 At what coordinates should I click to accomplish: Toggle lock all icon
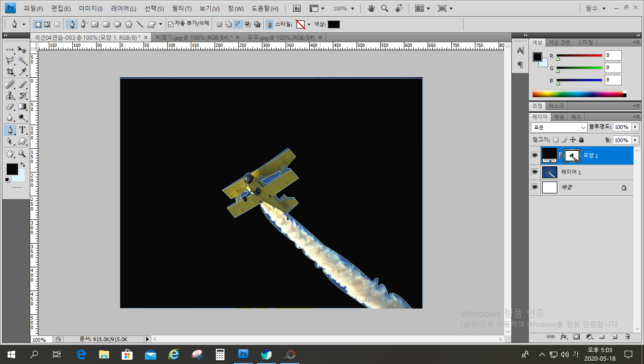tap(581, 140)
